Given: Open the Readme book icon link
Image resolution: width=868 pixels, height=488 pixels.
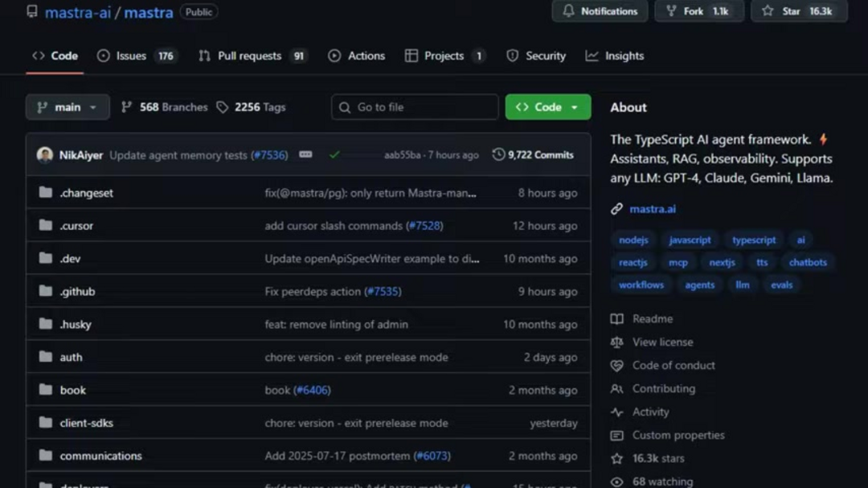Looking at the screenshot, I should [x=616, y=319].
